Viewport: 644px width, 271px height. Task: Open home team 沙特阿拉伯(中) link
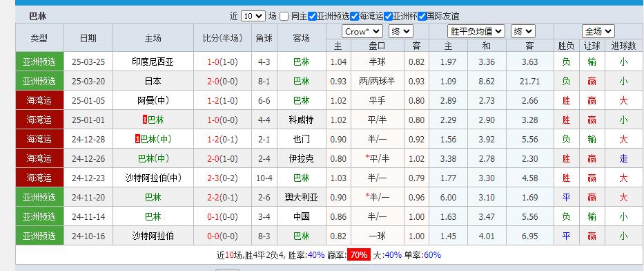[x=153, y=178]
